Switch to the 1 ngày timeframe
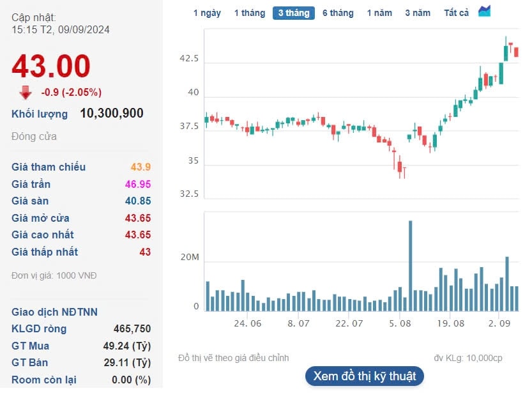The image size is (532, 393). (x=207, y=13)
